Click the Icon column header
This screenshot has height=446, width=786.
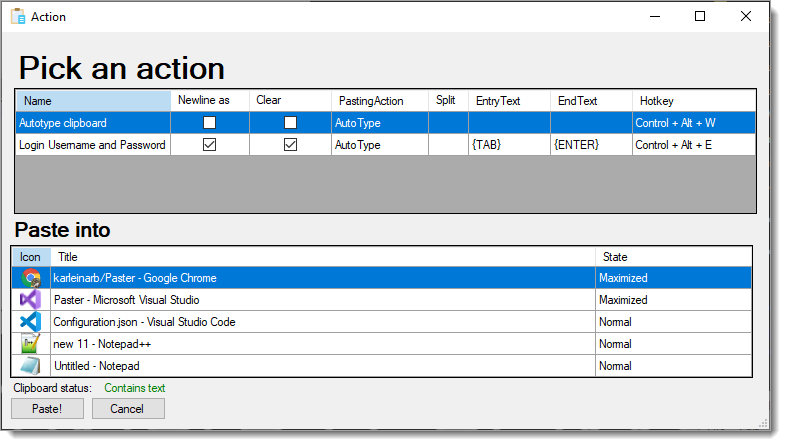[x=31, y=257]
